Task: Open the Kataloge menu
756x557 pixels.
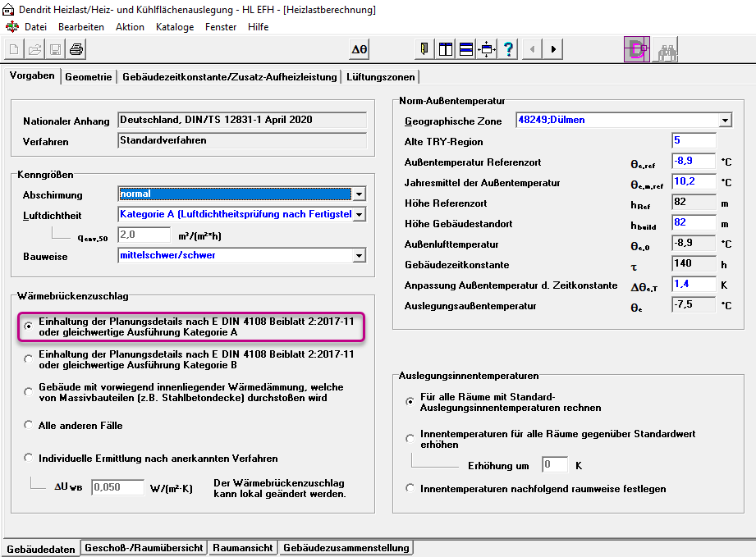Action: pos(175,27)
